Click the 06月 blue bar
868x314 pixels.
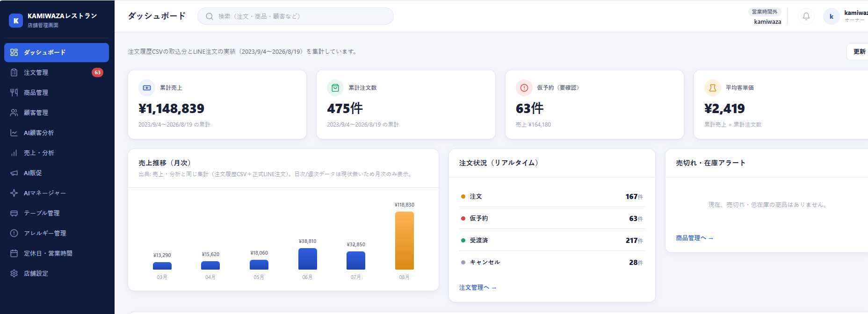click(x=308, y=259)
